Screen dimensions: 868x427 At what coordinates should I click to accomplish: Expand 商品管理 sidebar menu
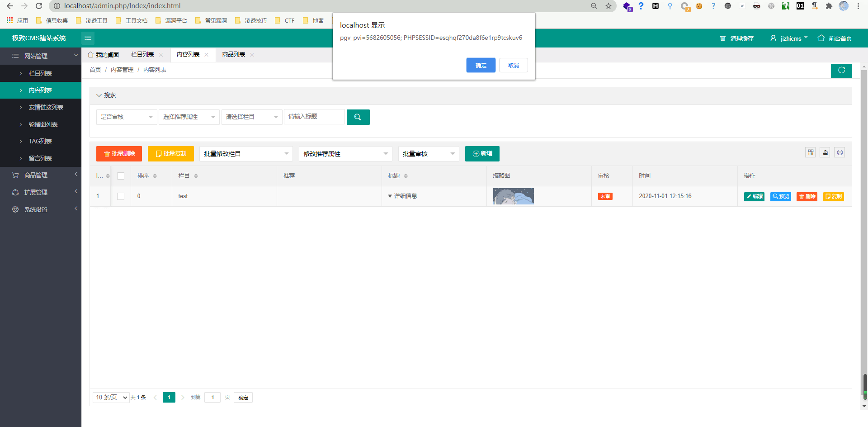coord(41,175)
